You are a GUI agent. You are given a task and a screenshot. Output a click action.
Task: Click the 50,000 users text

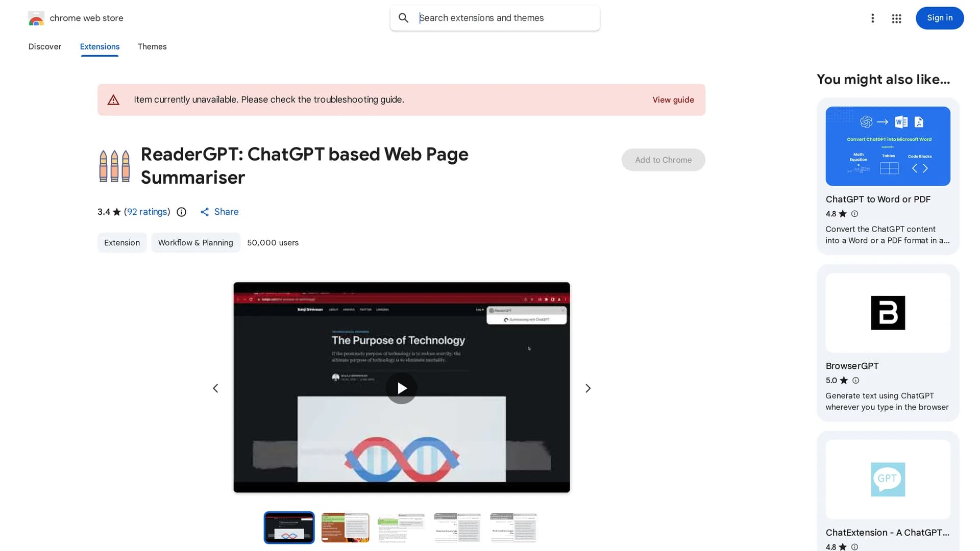[x=273, y=243]
